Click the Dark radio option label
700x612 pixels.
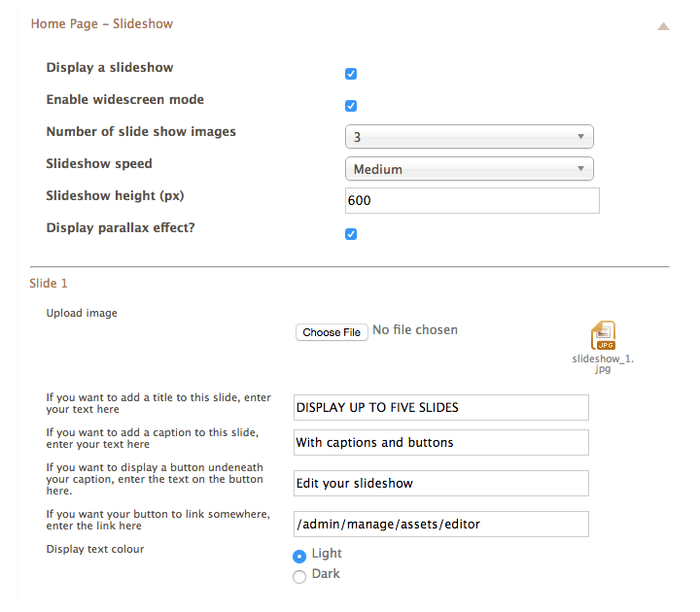(326, 574)
